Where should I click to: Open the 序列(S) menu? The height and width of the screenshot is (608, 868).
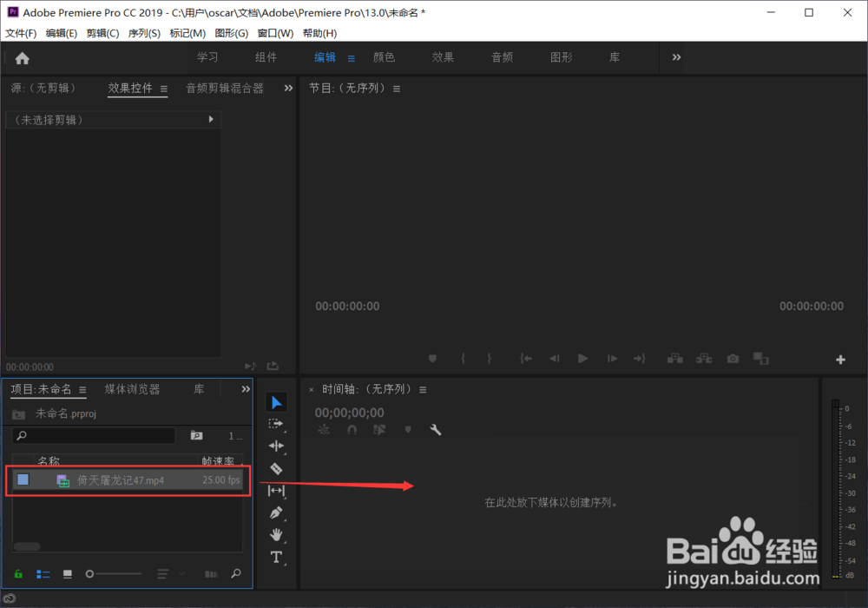click(x=144, y=33)
